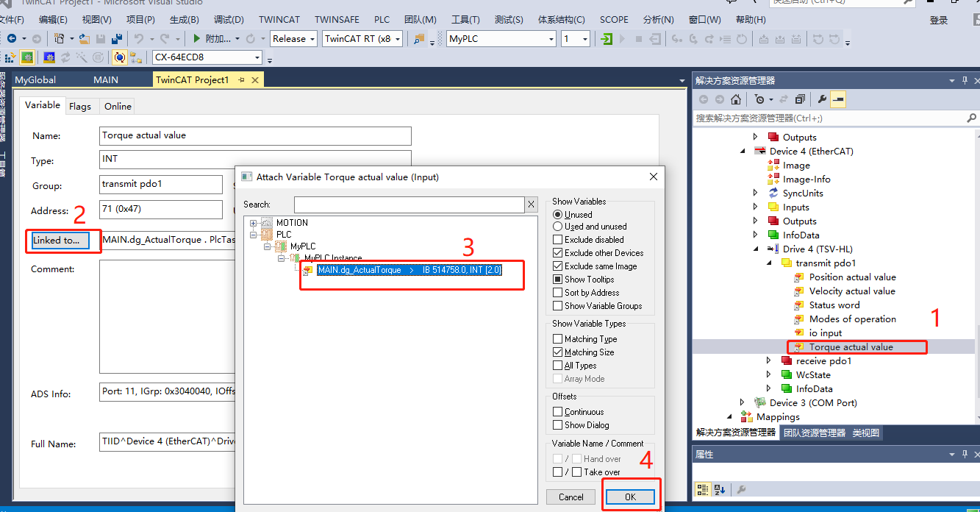Image resolution: width=980 pixels, height=512 pixels.
Task: Click the pin icon of Solution Explorer panel
Action: (x=965, y=80)
